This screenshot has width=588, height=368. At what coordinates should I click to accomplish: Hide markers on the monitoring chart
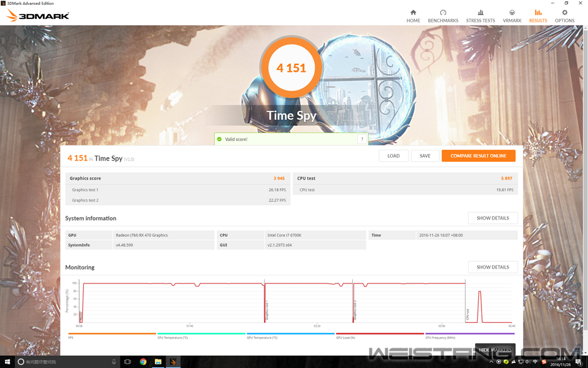(x=495, y=350)
